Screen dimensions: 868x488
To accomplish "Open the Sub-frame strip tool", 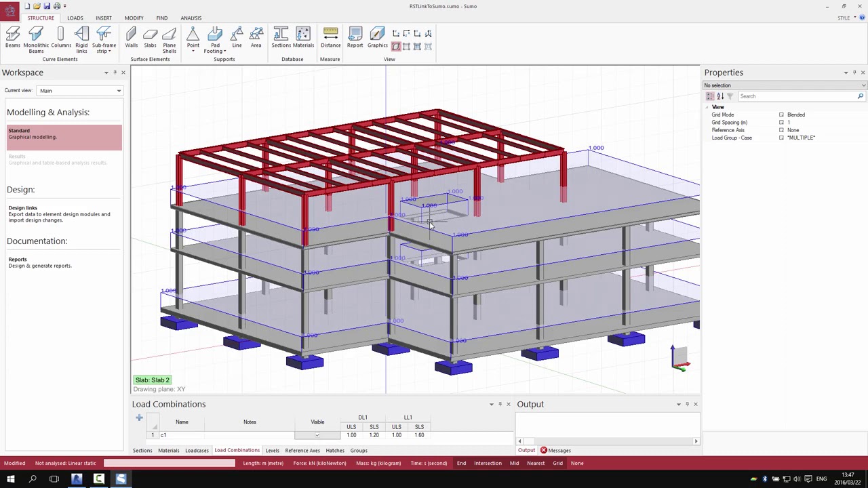I will [104, 40].
